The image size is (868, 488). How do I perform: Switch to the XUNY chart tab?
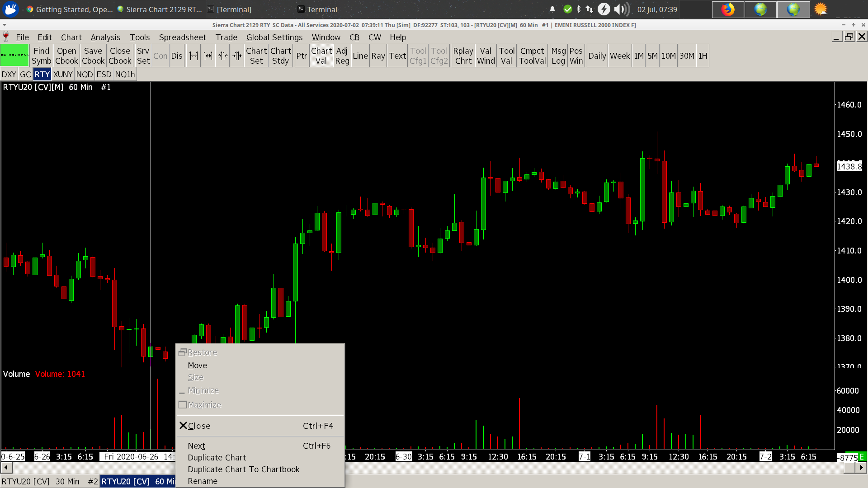[x=62, y=74]
